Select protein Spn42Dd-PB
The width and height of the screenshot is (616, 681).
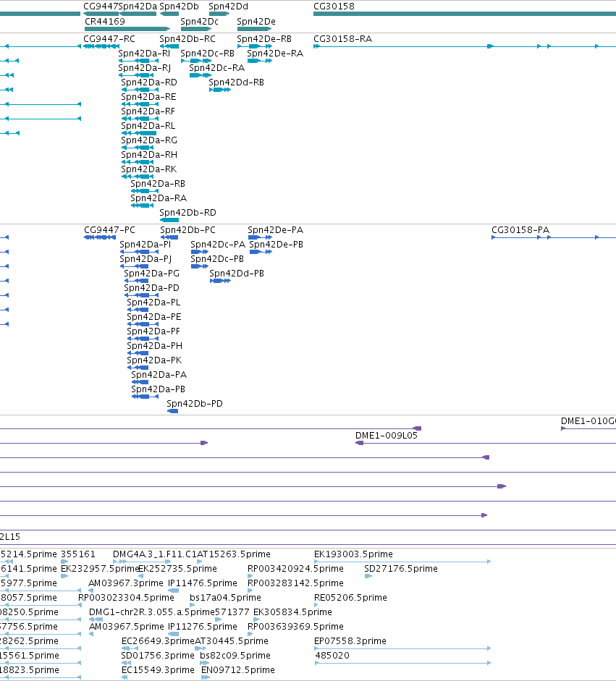coord(237,273)
